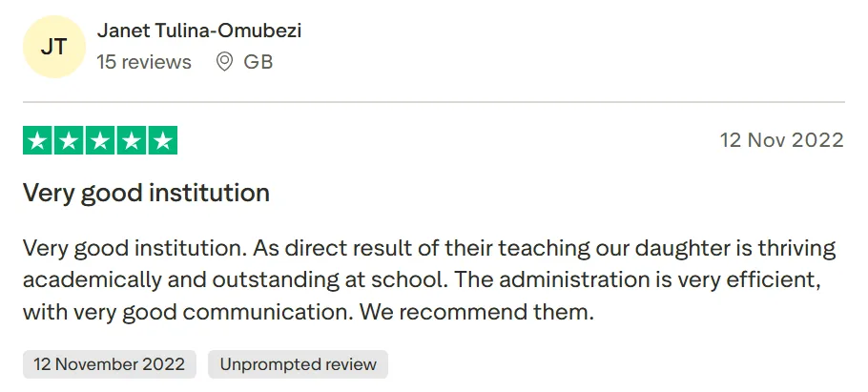
Task: Click the first green rating star
Action: coord(38,141)
